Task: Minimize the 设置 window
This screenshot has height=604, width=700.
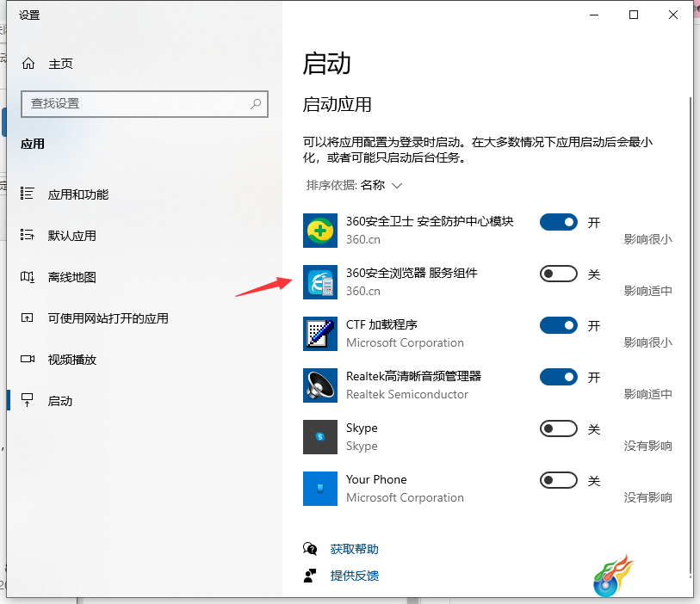Action: pyautogui.click(x=594, y=15)
